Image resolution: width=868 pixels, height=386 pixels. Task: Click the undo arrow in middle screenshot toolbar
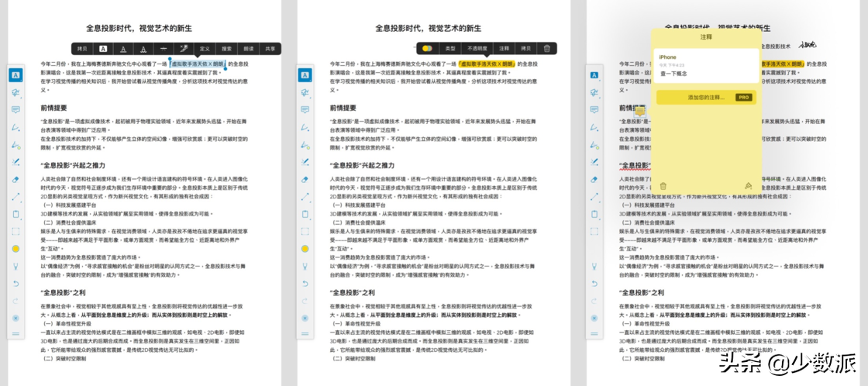coord(305,284)
